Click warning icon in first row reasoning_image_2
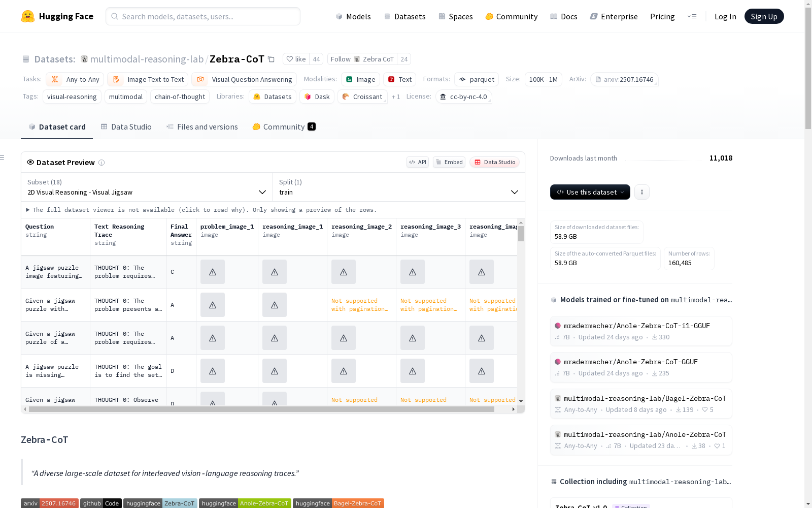Screen dimensions: 812x508 pos(344,272)
